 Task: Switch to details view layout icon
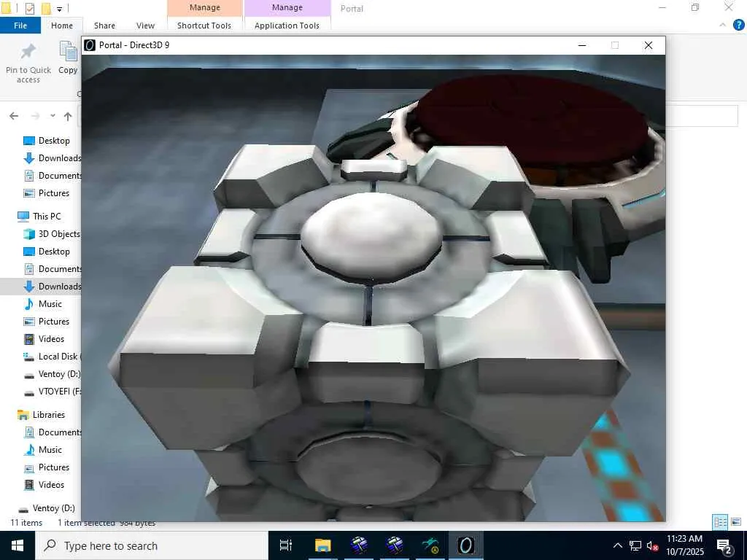pyautogui.click(x=720, y=522)
